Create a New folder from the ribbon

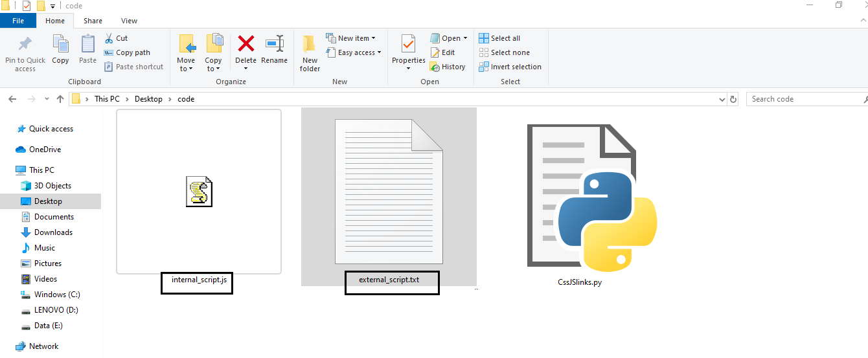(x=310, y=52)
